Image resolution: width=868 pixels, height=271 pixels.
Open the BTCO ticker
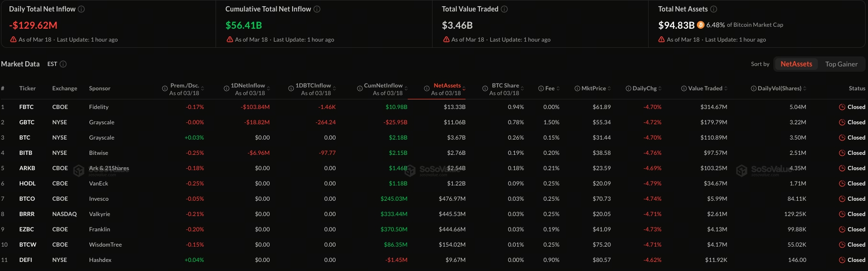click(x=27, y=199)
